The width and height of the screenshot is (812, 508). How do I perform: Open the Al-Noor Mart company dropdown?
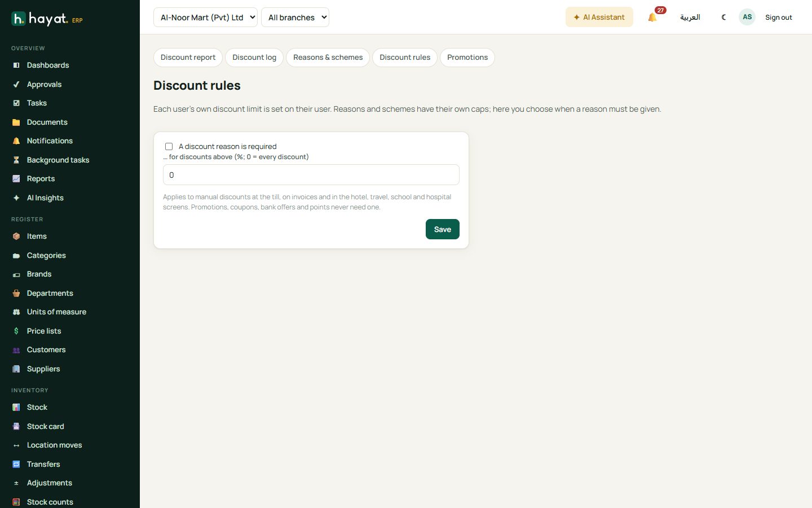pos(205,17)
